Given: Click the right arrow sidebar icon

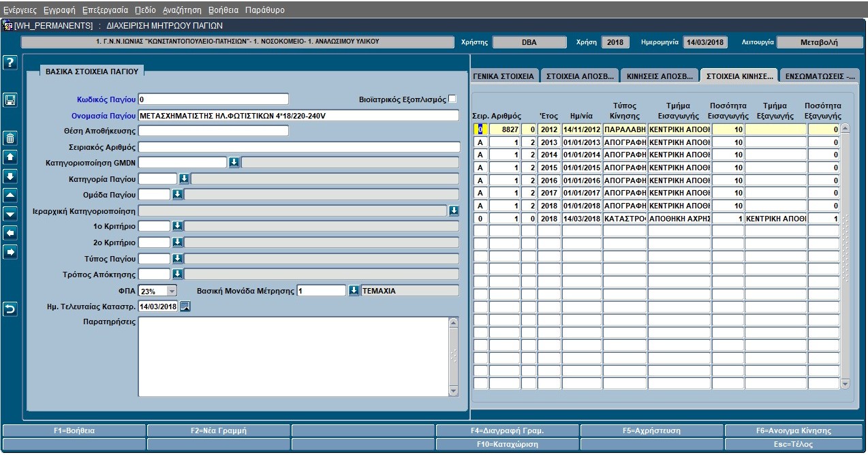Looking at the screenshot, I should (x=10, y=252).
